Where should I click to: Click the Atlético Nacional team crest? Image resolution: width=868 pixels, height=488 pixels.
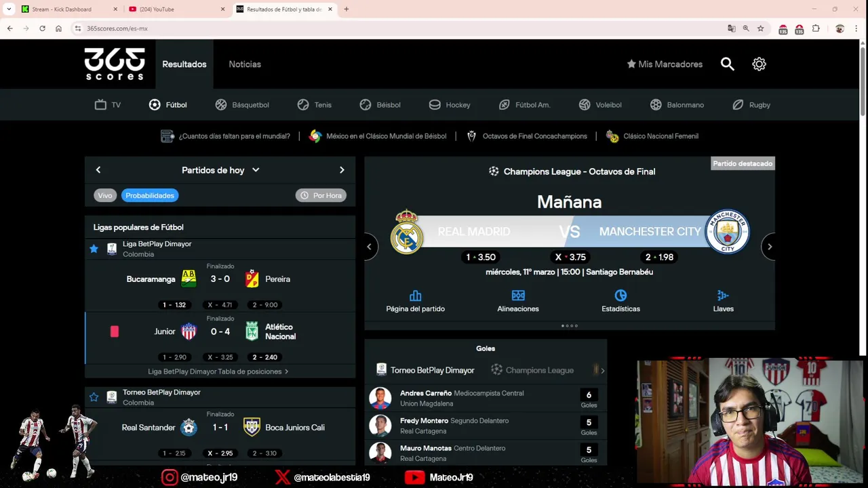[252, 331]
